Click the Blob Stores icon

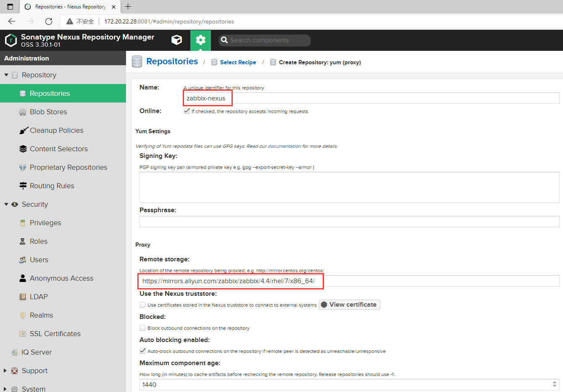click(23, 112)
